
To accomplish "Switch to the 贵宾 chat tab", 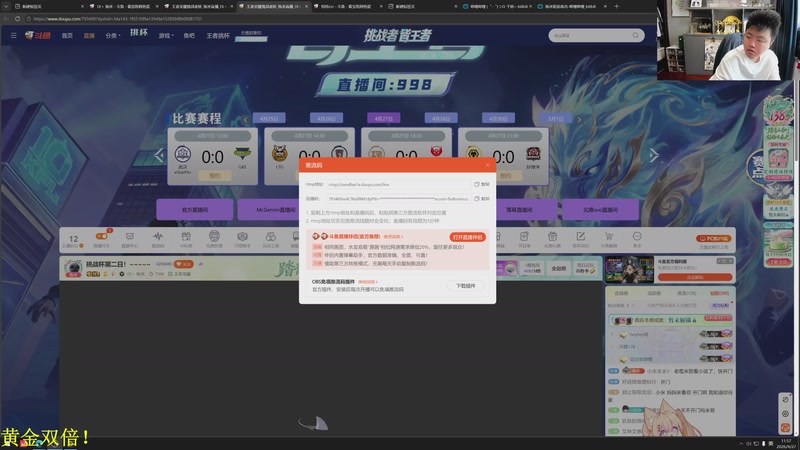I will pyautogui.click(x=686, y=293).
